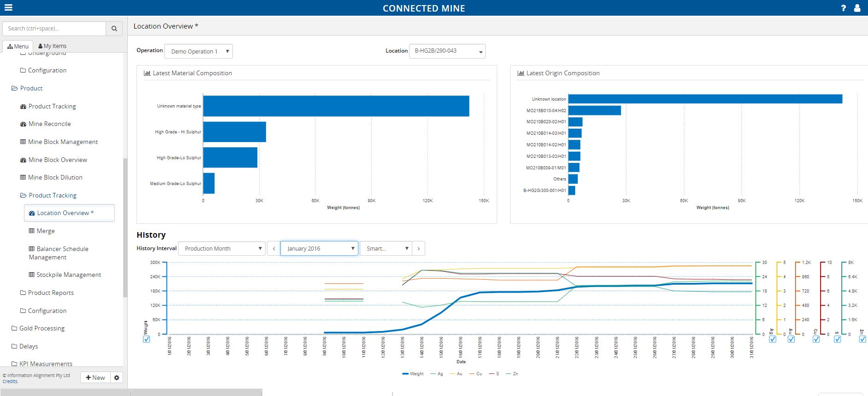This screenshot has height=396, width=868.
Task: Click the New button
Action: pyautogui.click(x=95, y=378)
